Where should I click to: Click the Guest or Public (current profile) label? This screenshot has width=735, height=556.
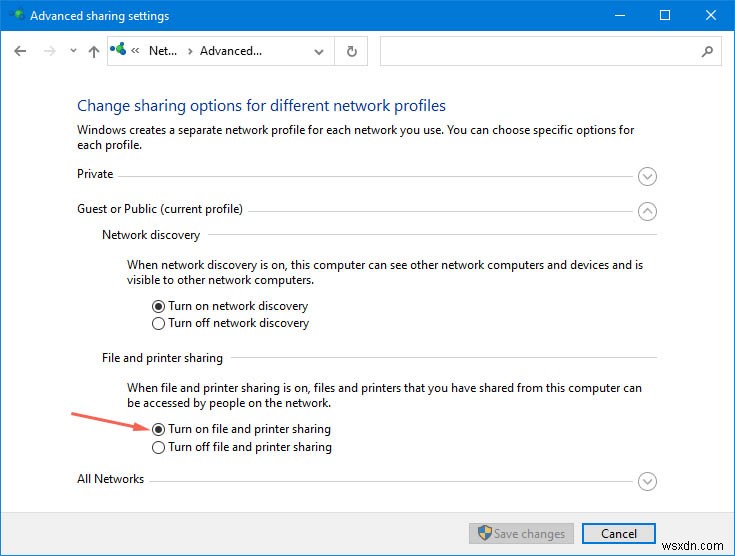[160, 209]
